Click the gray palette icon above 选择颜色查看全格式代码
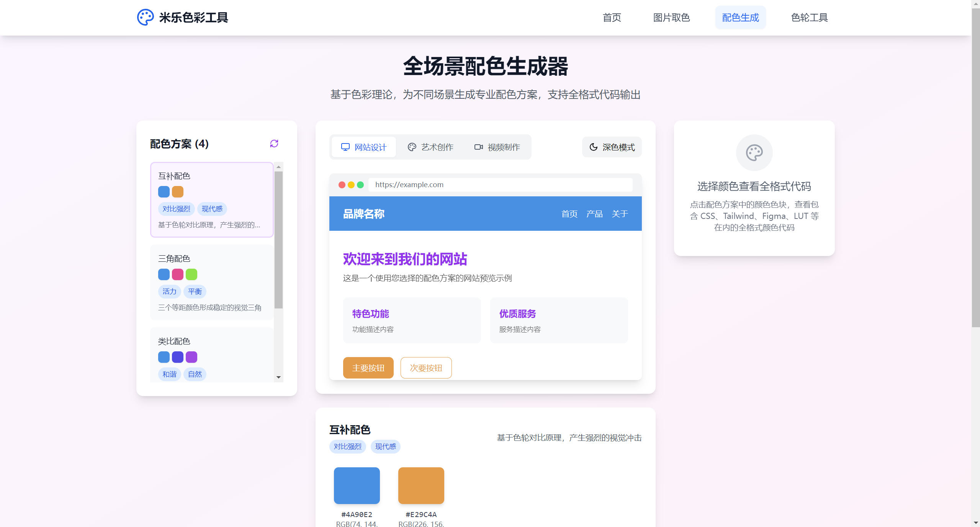 754,153
